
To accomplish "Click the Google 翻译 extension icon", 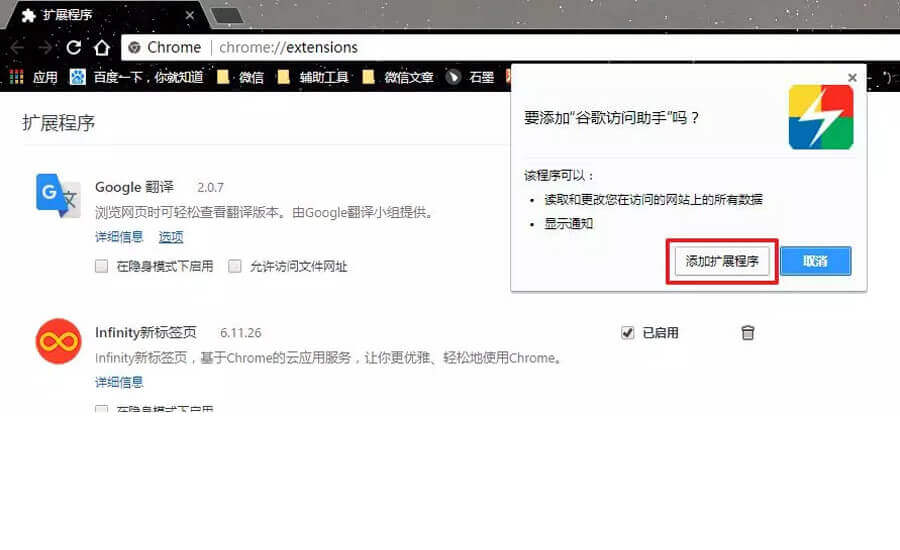I will 58,196.
